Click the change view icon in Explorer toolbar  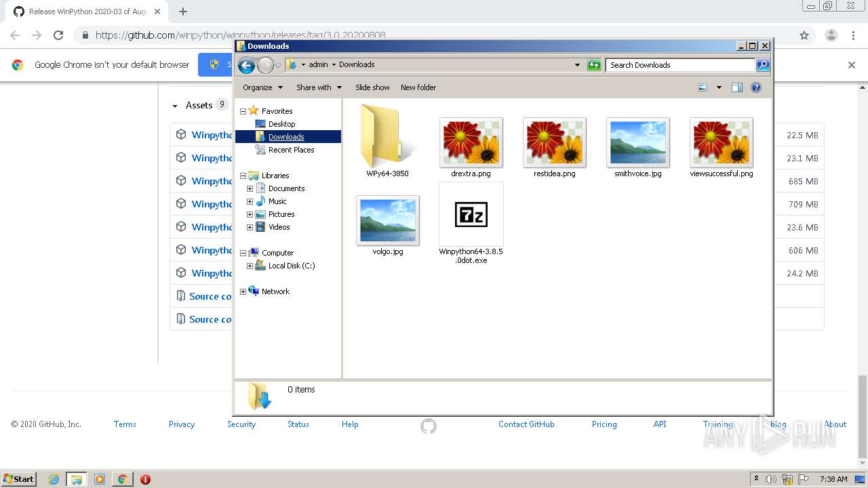(x=703, y=87)
